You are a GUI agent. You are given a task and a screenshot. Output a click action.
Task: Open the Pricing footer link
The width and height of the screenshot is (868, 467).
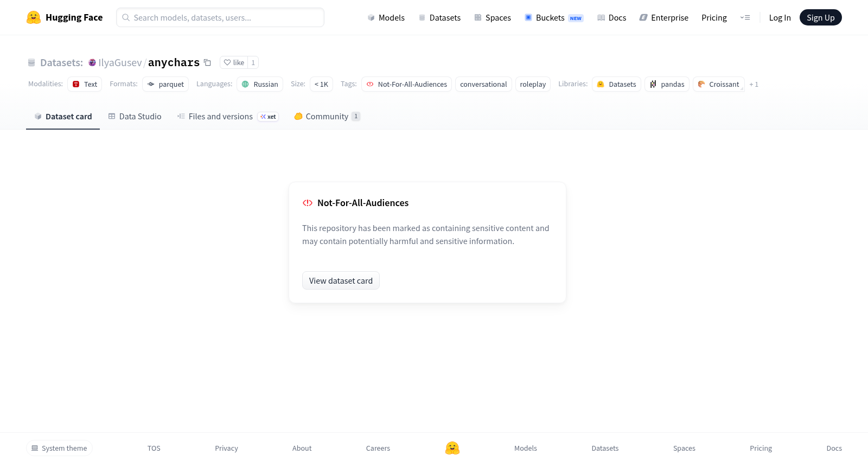point(761,448)
